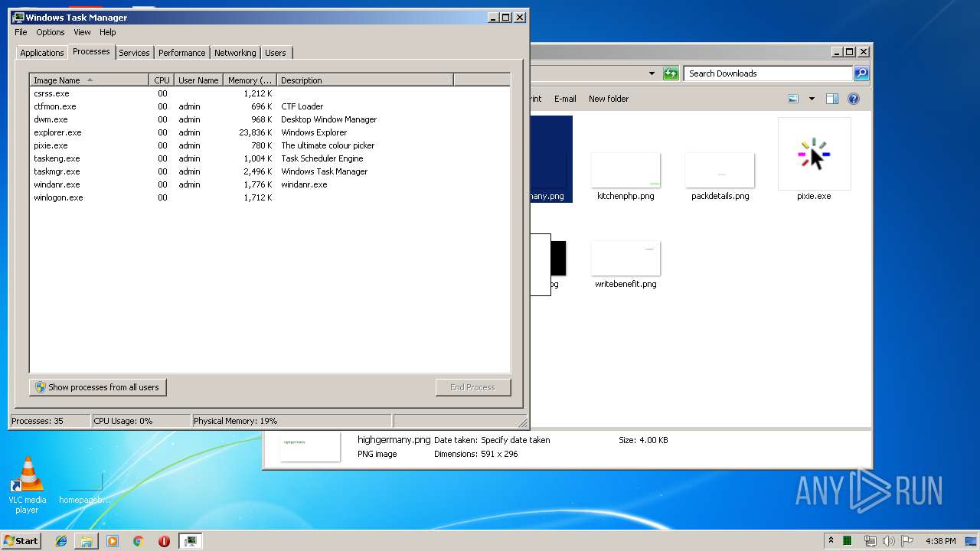Click the Task Manager title bar icon
Screen dimensions: 980x551
[x=18, y=17]
